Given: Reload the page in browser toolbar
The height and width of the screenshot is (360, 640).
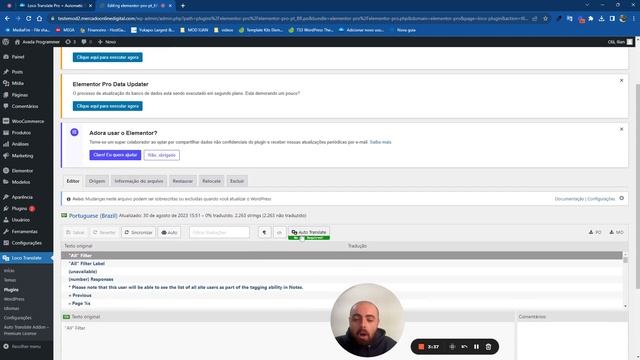Looking at the screenshot, I should (x=29, y=18).
